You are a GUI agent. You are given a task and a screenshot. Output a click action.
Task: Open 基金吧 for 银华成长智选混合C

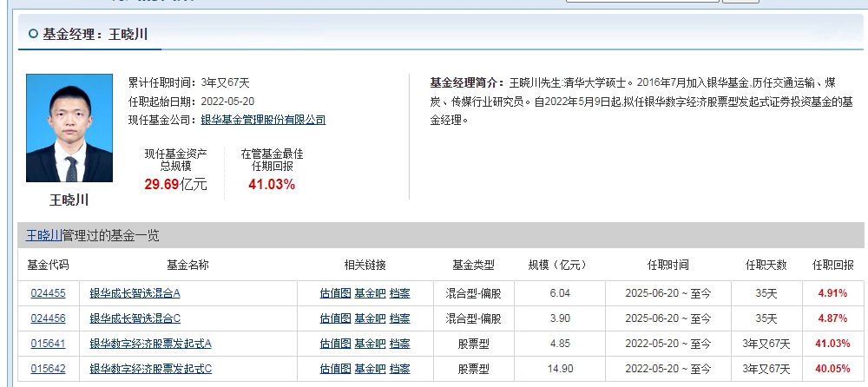370,318
